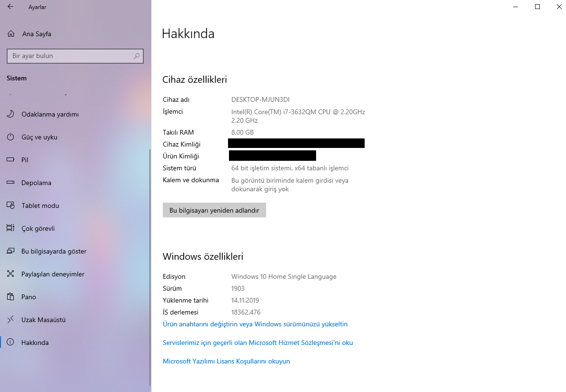Focus the Bir ayar bulun search field

(x=75, y=56)
